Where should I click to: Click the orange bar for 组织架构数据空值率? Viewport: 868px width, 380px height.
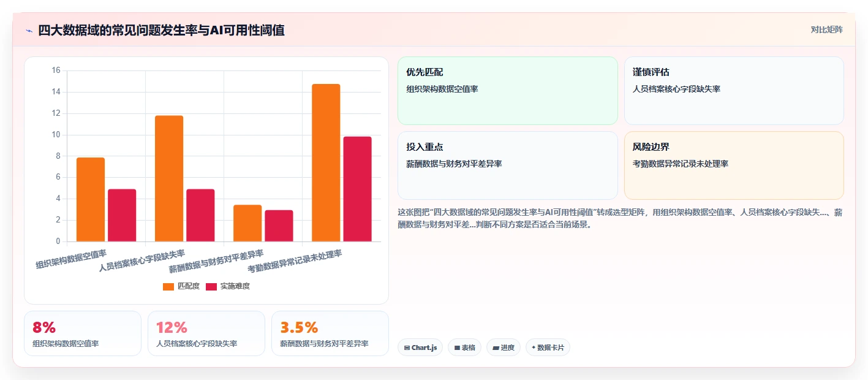pos(91,200)
